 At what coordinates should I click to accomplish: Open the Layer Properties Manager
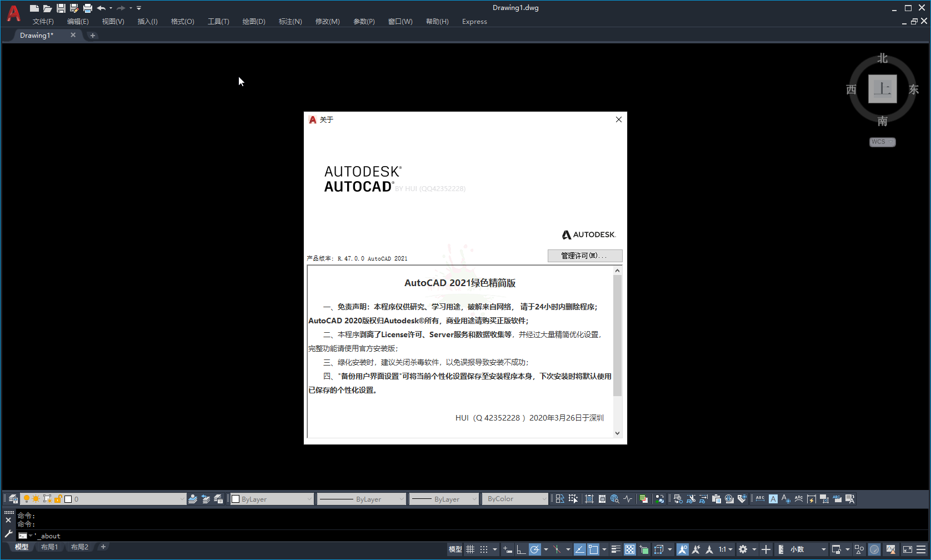point(13,498)
